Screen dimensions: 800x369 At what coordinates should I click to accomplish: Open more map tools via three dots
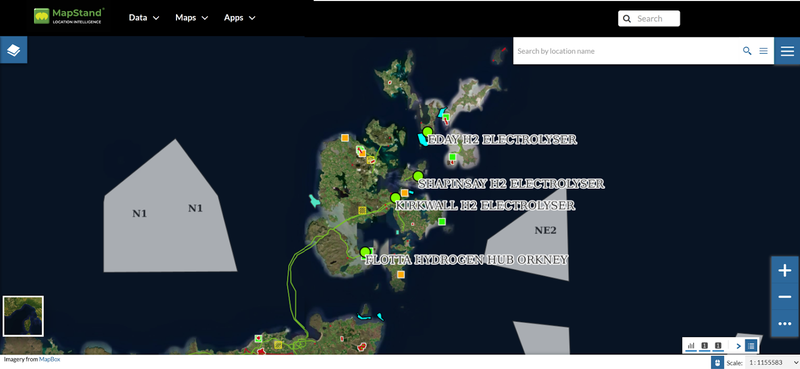pyautogui.click(x=784, y=324)
